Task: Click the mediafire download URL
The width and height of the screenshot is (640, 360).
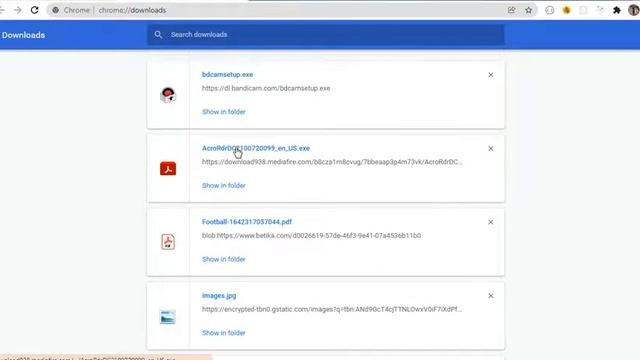Action: pos(332,162)
